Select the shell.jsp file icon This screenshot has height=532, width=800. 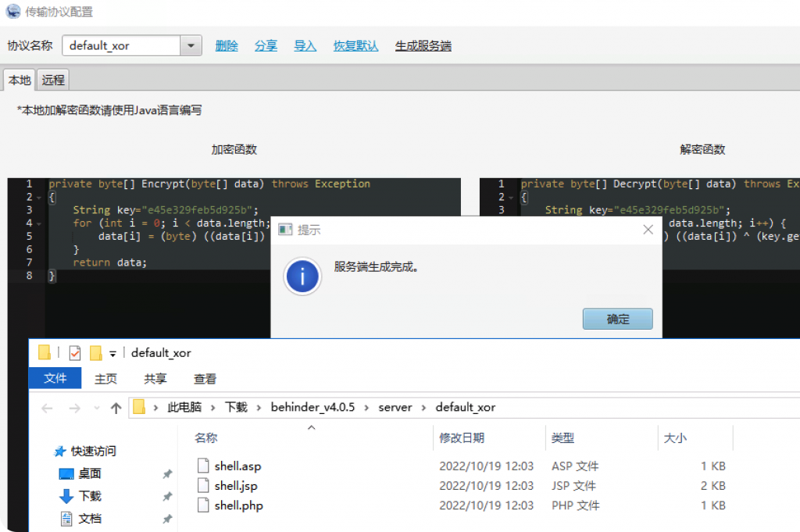(203, 486)
